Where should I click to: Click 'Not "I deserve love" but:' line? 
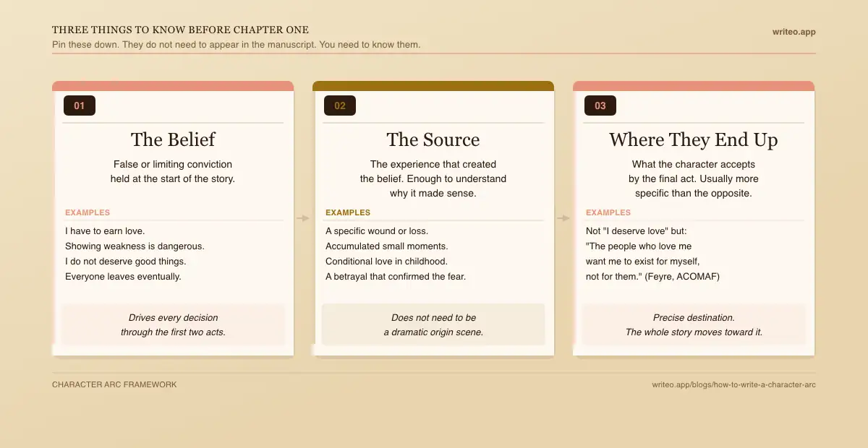(x=637, y=231)
